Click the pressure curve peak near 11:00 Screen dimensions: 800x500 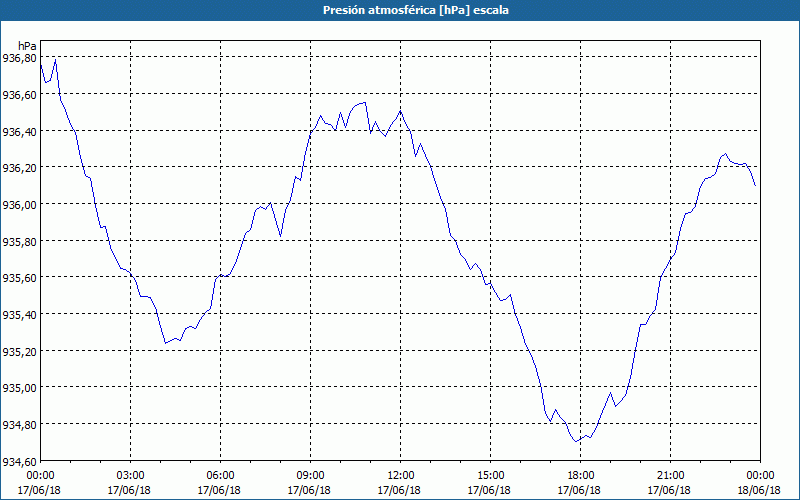click(364, 103)
